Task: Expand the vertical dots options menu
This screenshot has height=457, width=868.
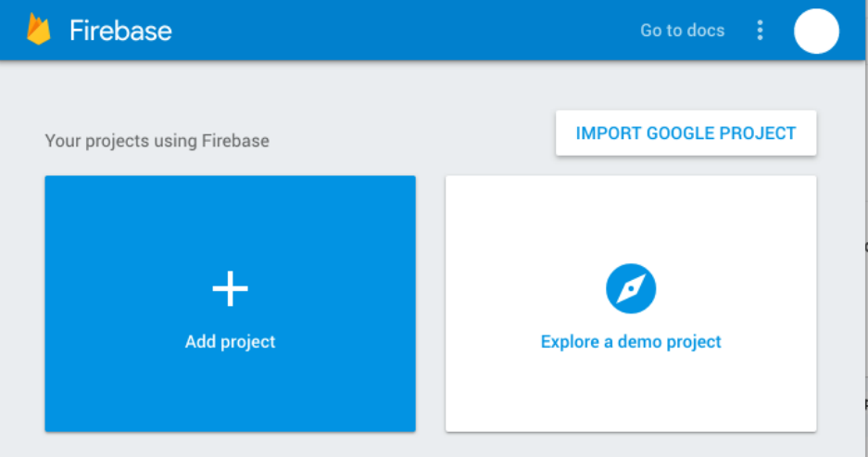Action: (760, 30)
